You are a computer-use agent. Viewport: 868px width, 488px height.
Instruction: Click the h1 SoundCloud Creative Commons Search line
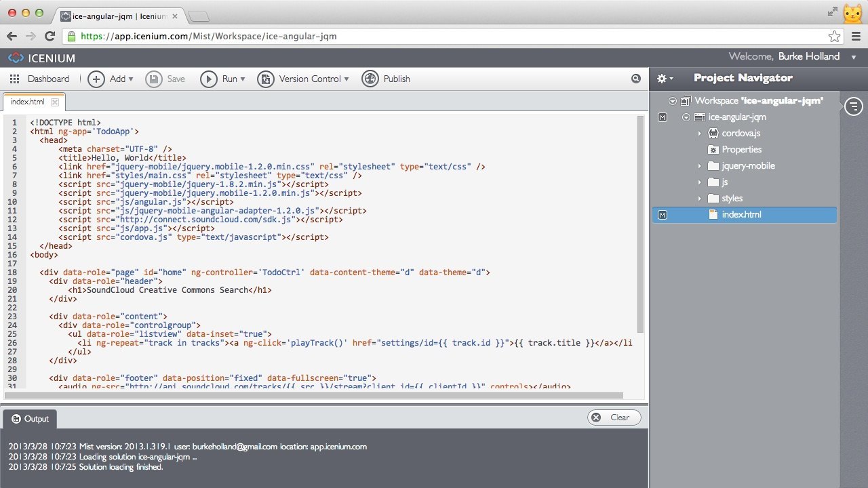(170, 290)
